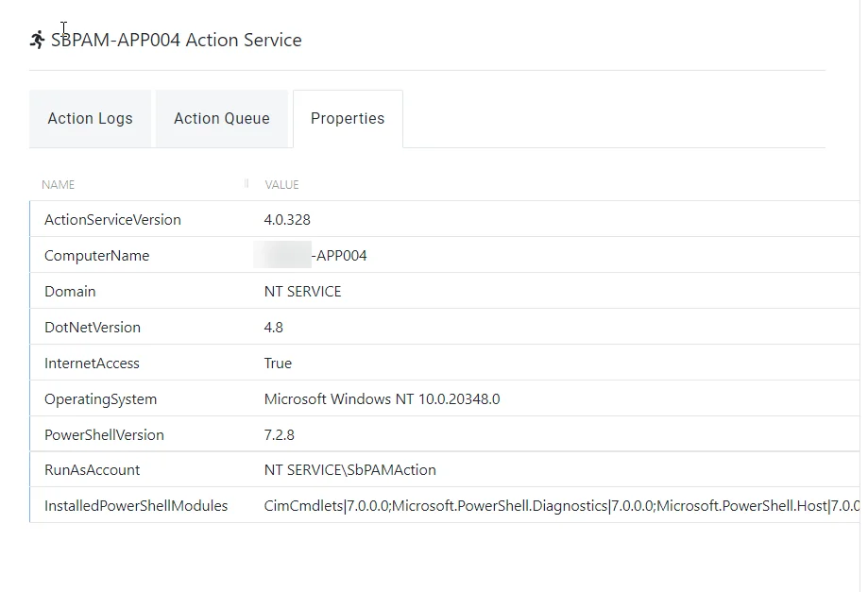
Task: Sort by the VALUE column header
Action: point(281,185)
